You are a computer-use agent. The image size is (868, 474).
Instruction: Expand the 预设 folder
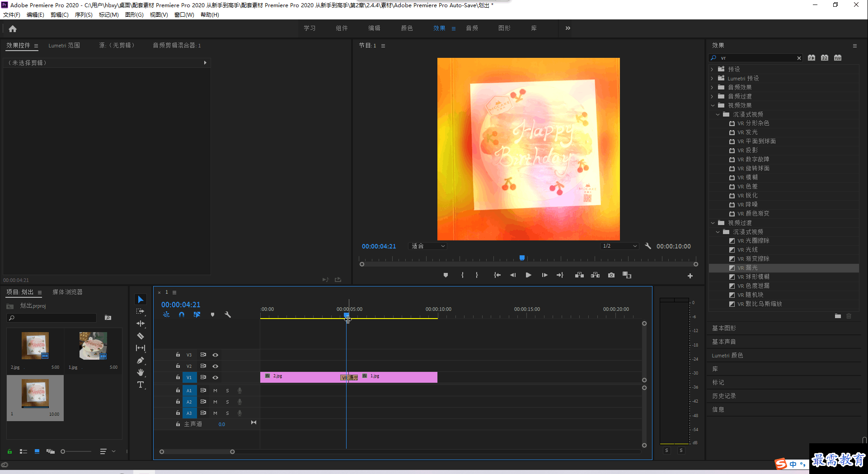[x=712, y=69]
